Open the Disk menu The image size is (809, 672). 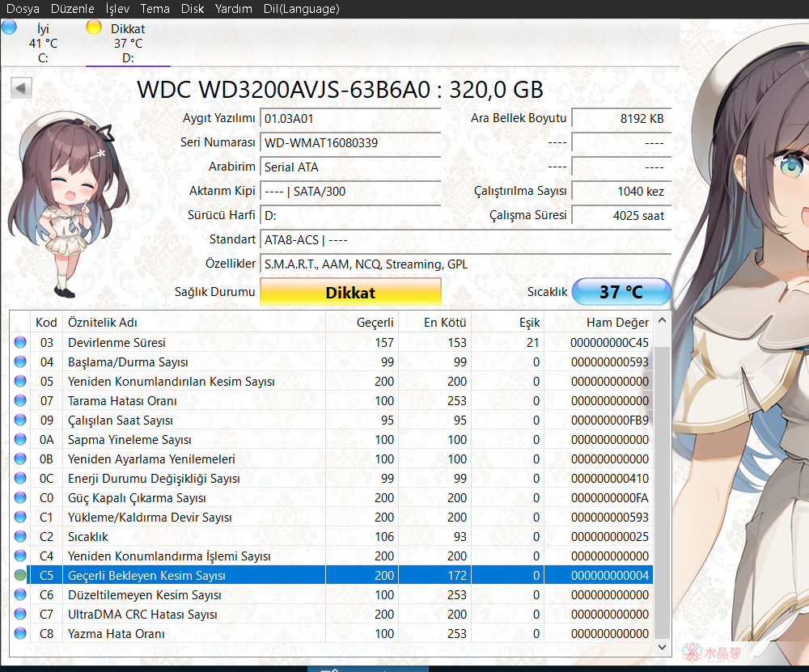click(193, 9)
